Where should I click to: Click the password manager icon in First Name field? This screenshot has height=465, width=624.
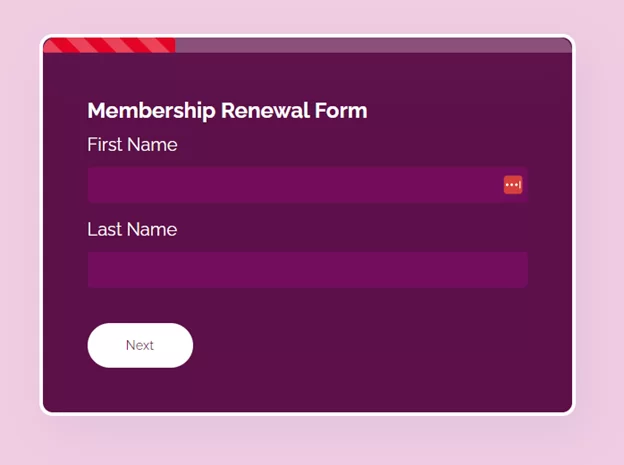pos(513,185)
